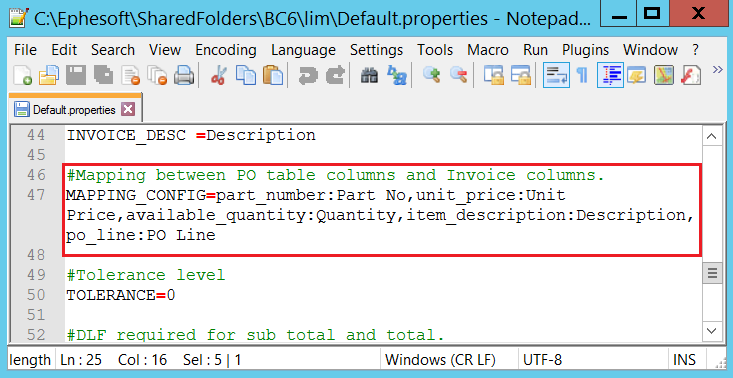
Task: Open Find with the binoculars icon
Action: click(x=369, y=75)
